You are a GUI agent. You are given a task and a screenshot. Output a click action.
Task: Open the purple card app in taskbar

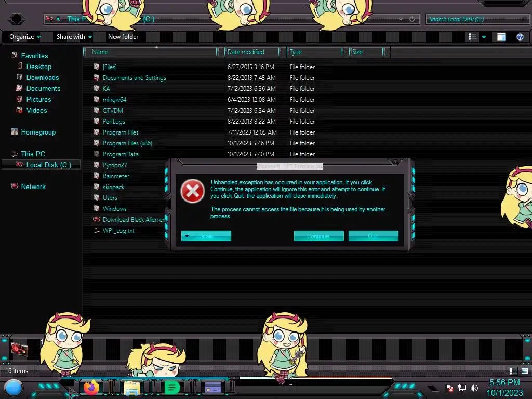[213, 388]
